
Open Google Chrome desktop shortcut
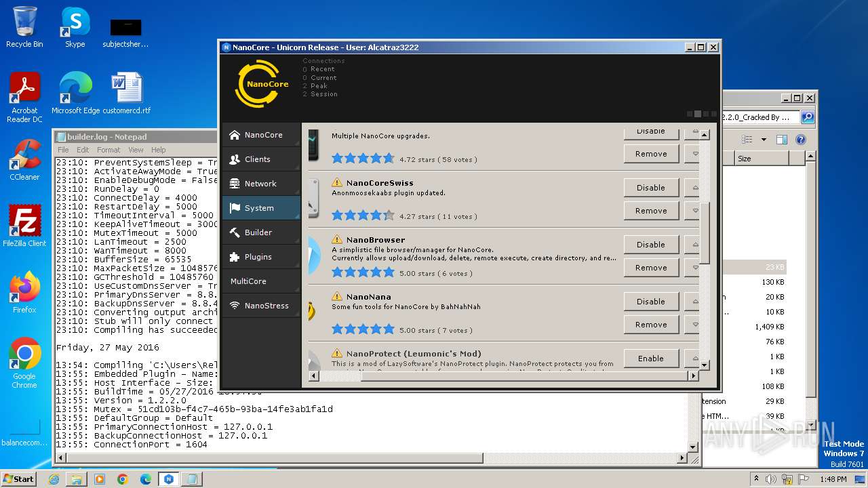coord(24,363)
